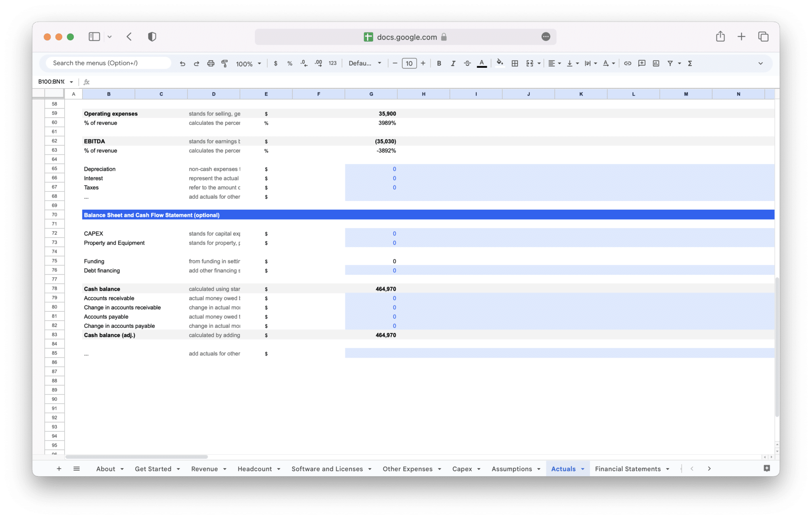Format as percent icon
Viewport: 812px width, 519px height.
click(x=290, y=63)
